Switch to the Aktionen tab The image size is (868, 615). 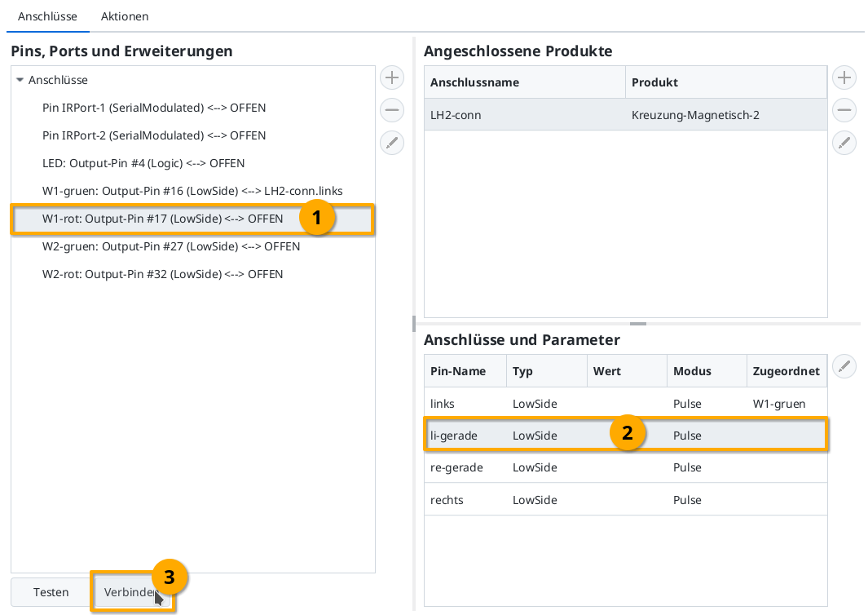[x=125, y=16]
